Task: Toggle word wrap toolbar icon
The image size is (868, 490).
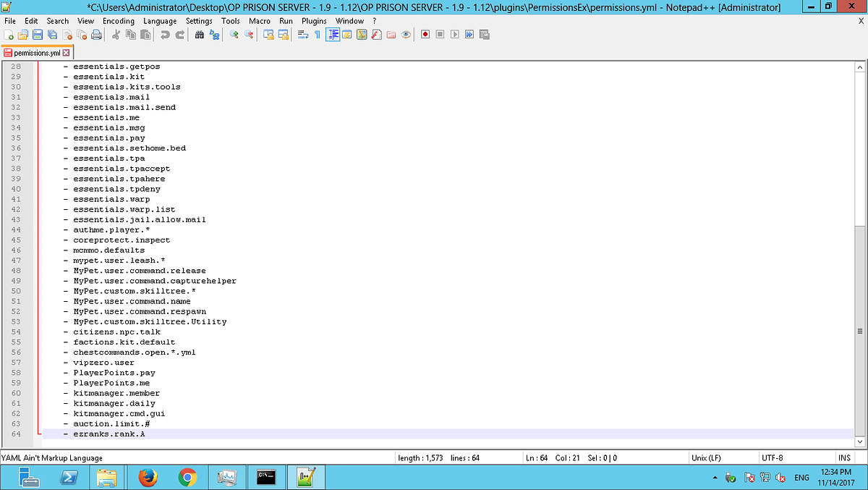Action: pos(303,34)
